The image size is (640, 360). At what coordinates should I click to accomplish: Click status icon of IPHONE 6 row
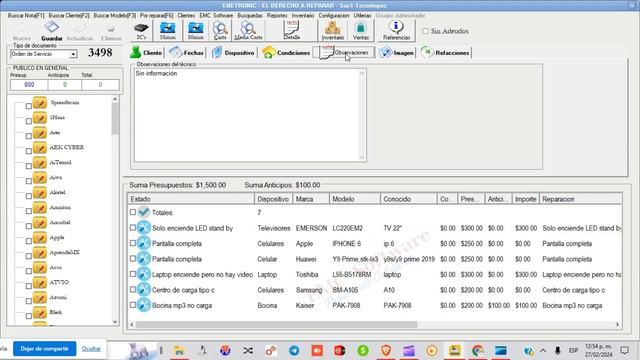[x=144, y=243]
